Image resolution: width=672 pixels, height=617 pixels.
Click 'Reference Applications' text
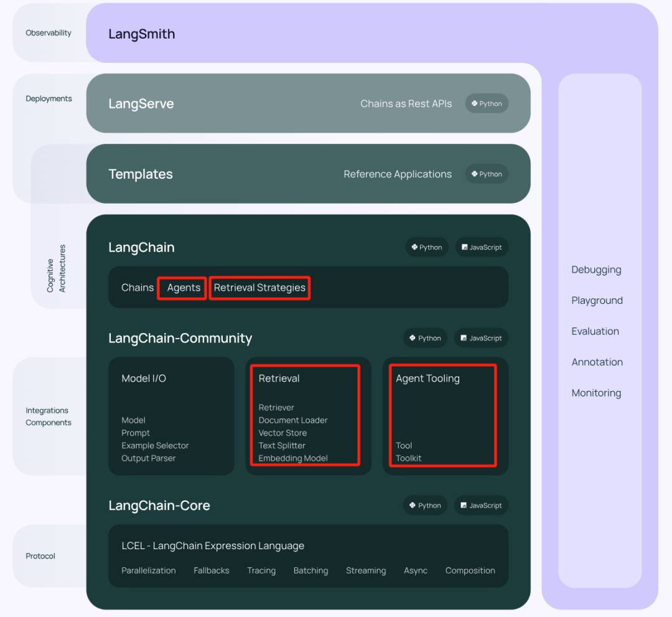pyautogui.click(x=398, y=174)
